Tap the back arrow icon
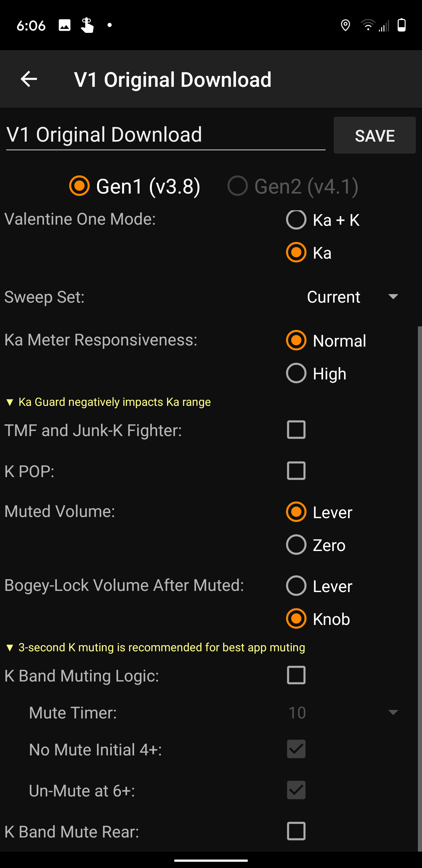The width and height of the screenshot is (422, 868). 29,79
